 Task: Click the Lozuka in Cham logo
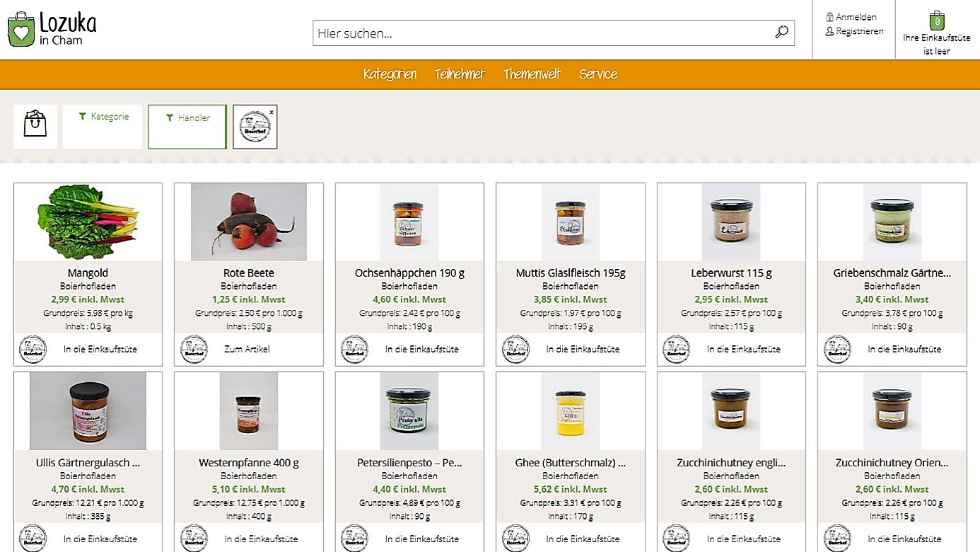pos(52,29)
